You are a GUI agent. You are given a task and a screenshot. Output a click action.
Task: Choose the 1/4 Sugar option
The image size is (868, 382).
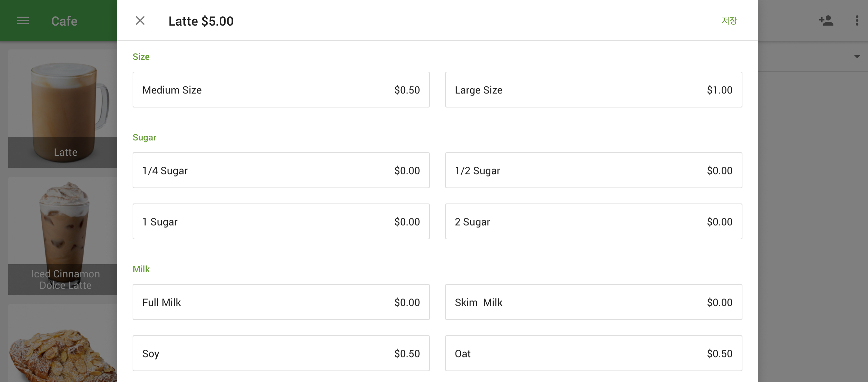(x=281, y=170)
